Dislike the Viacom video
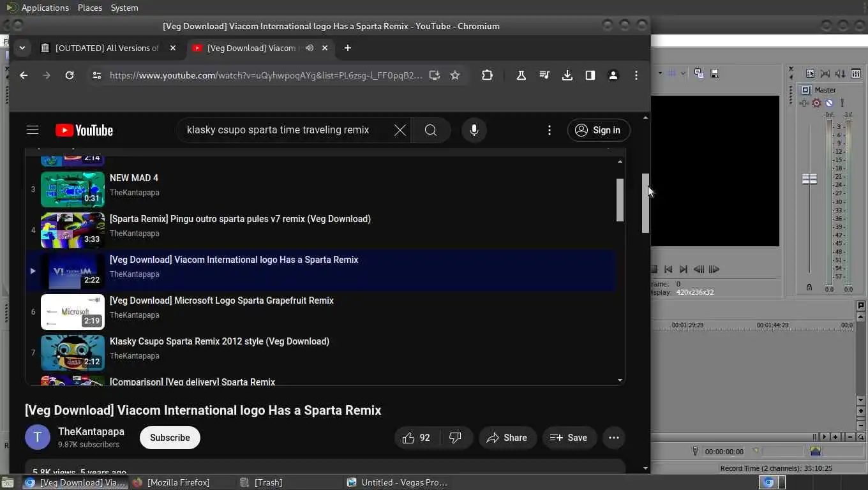Image resolution: width=868 pixels, height=490 pixels. coord(455,438)
